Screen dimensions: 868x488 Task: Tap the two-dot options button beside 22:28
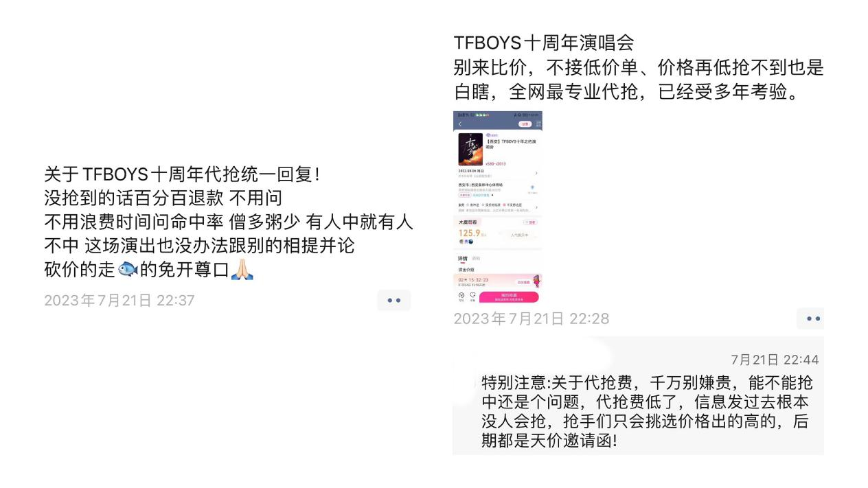813,318
